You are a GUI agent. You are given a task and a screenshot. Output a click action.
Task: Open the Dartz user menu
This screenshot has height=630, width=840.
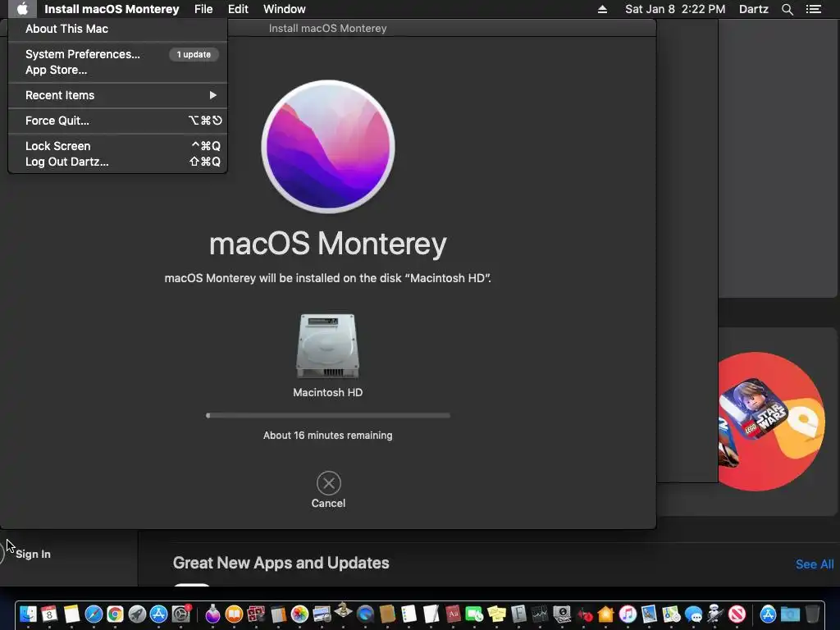coord(753,9)
